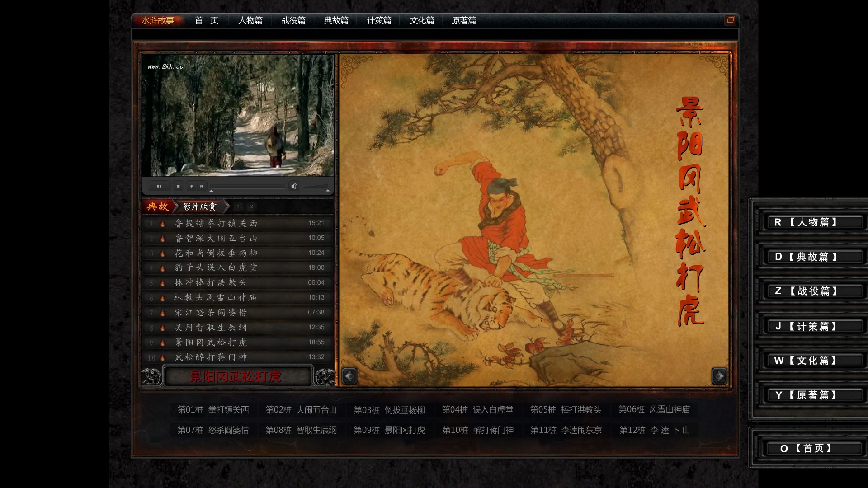Go to previous painting with left arrow
The image size is (868, 488).
click(x=349, y=376)
